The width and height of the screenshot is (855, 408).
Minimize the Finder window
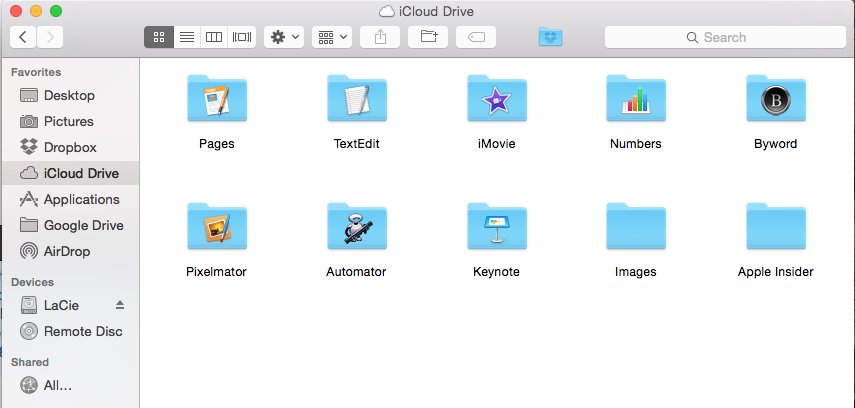[x=36, y=11]
